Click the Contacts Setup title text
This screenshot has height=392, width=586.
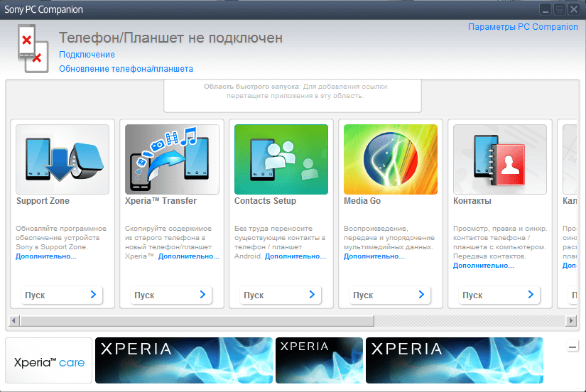[x=266, y=201]
